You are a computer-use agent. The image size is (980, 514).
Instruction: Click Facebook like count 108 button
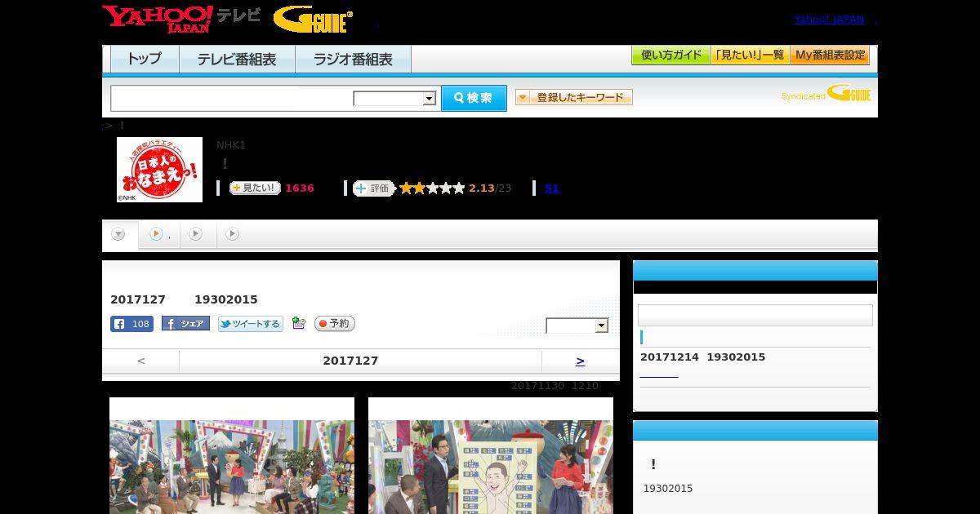point(131,324)
